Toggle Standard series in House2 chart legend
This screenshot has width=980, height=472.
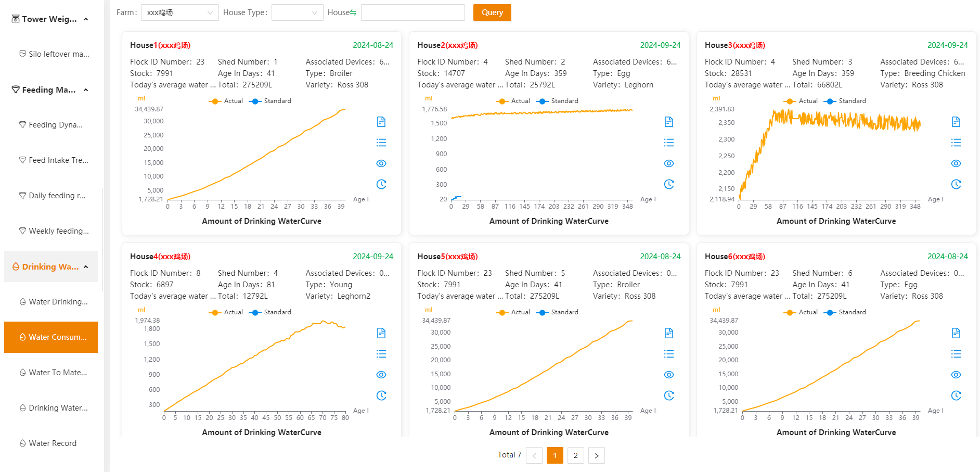[558, 101]
